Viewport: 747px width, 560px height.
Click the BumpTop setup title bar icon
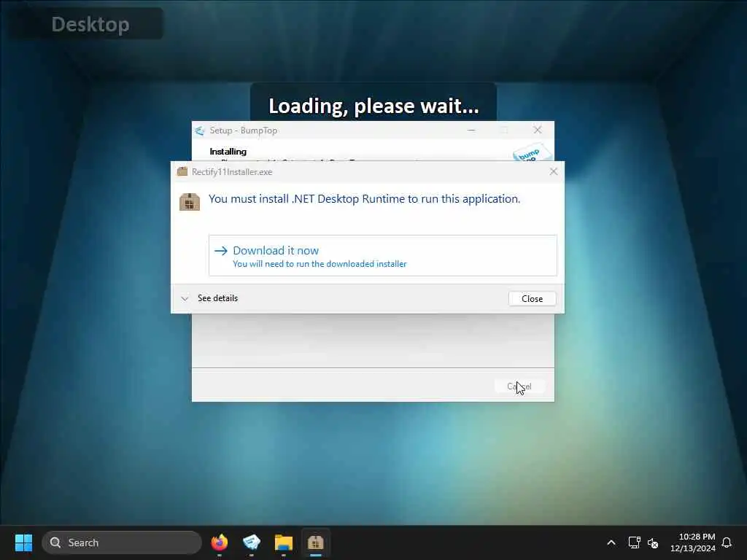200,131
